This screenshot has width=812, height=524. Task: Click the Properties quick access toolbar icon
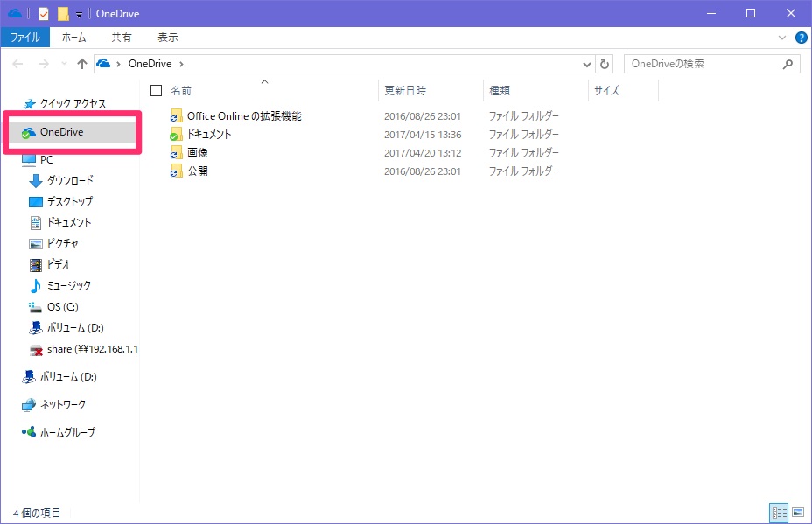(44, 13)
